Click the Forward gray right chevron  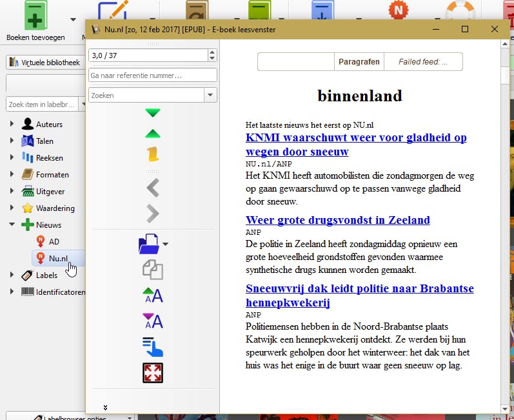pyautogui.click(x=153, y=214)
